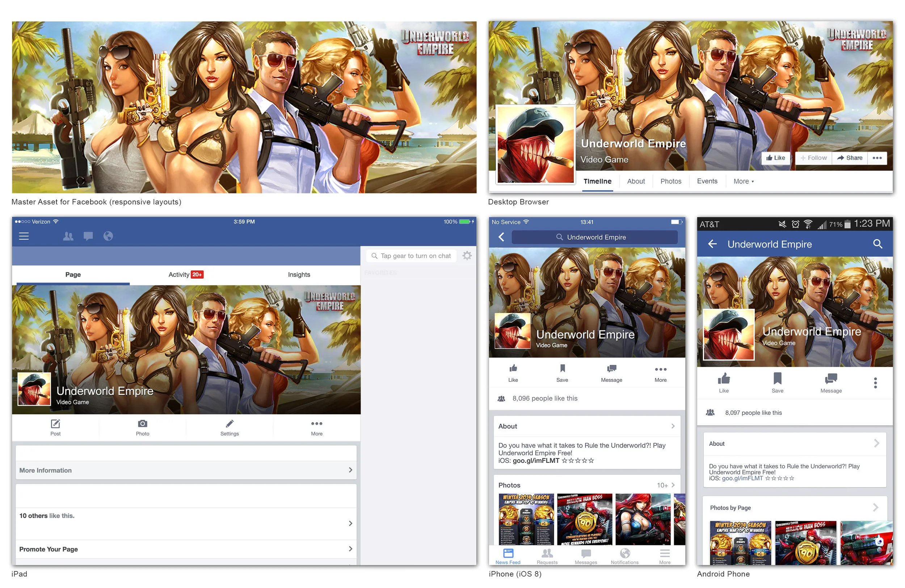The width and height of the screenshot is (905, 588).
Task: Tap the iPhone Message icon
Action: pos(611,369)
